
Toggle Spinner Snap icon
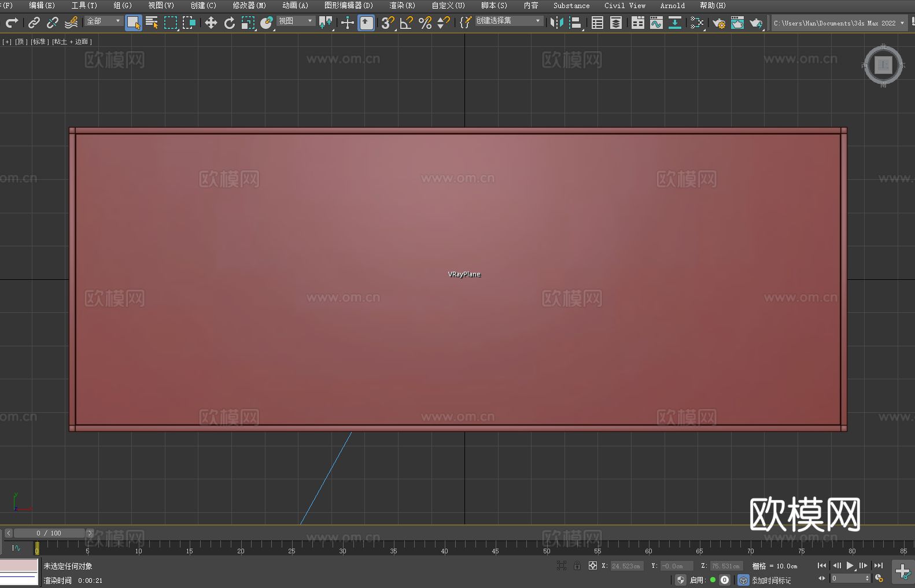[x=444, y=23]
